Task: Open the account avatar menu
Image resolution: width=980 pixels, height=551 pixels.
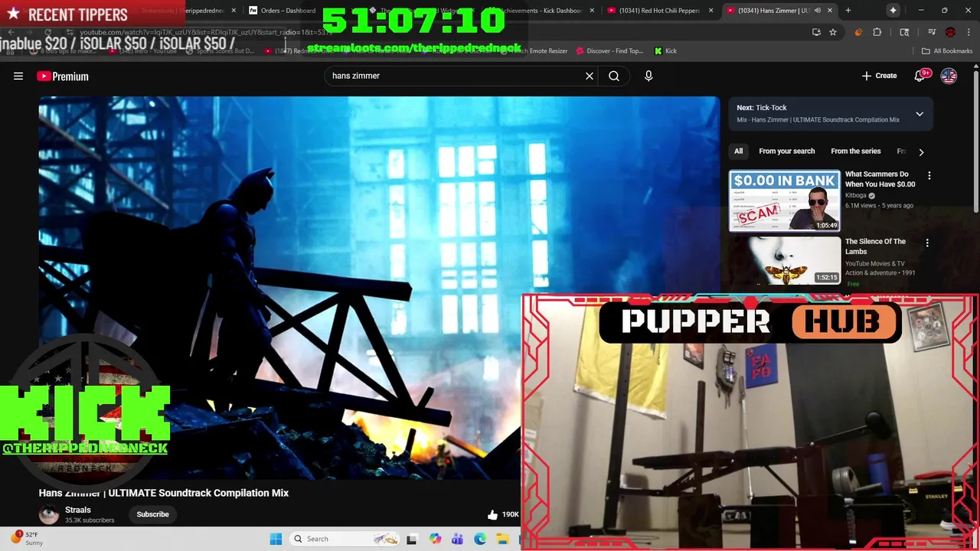Action: [x=949, y=76]
